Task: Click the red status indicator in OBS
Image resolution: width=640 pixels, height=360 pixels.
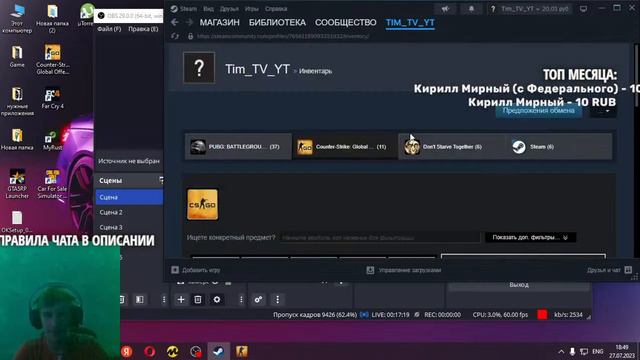Action: [x=542, y=314]
